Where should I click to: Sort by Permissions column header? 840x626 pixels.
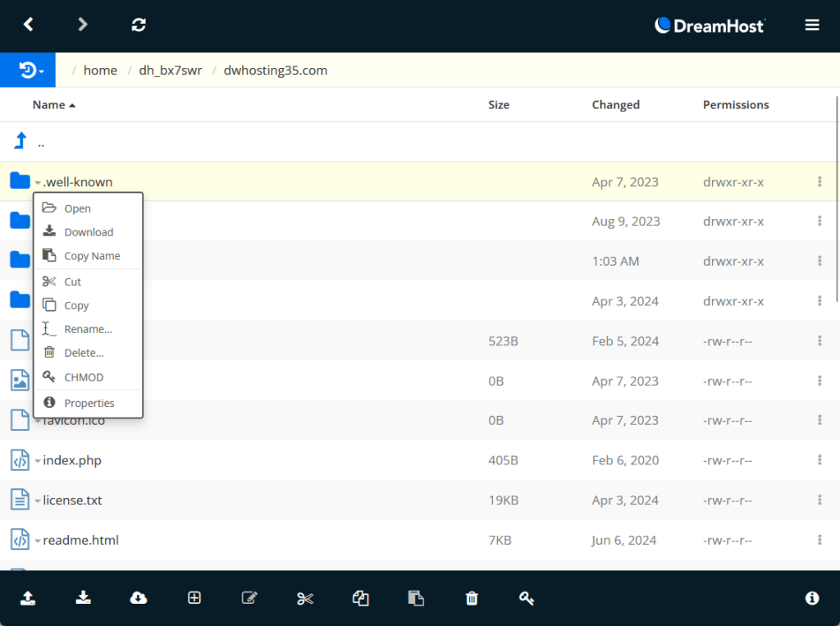pos(736,105)
